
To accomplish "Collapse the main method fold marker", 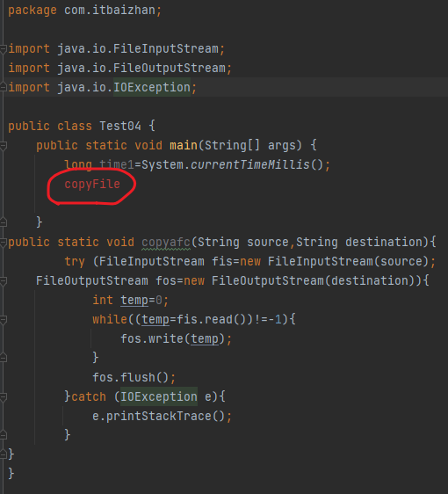I will click(3, 146).
